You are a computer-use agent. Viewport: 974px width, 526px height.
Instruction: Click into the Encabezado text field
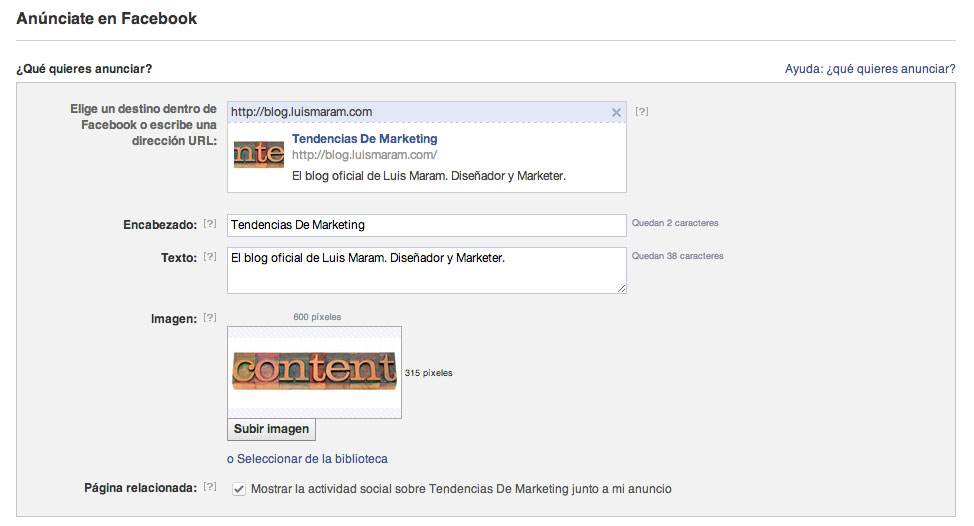coord(426,225)
